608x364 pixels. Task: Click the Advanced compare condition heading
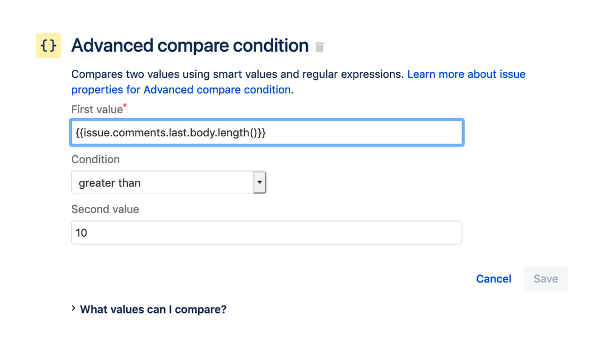click(x=190, y=46)
